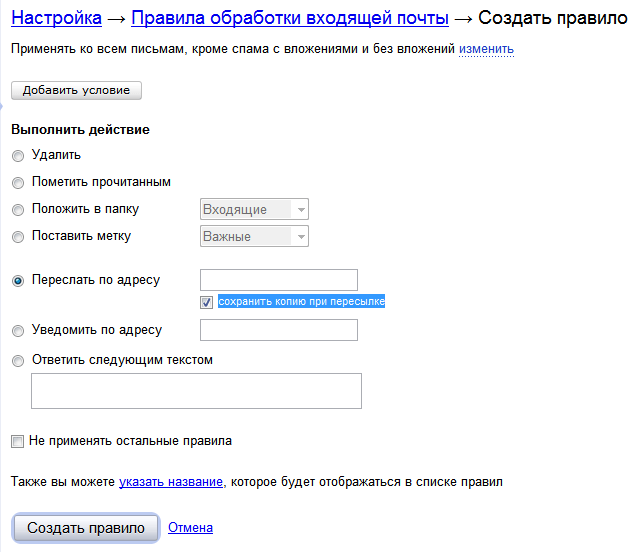Click the Выполнить действие heading

(x=80, y=130)
